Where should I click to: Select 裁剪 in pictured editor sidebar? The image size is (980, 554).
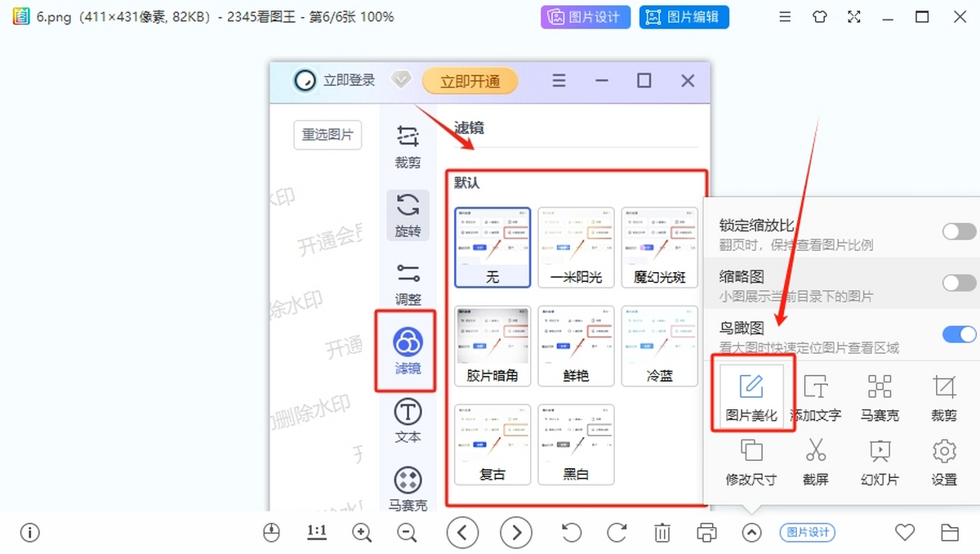pos(408,146)
